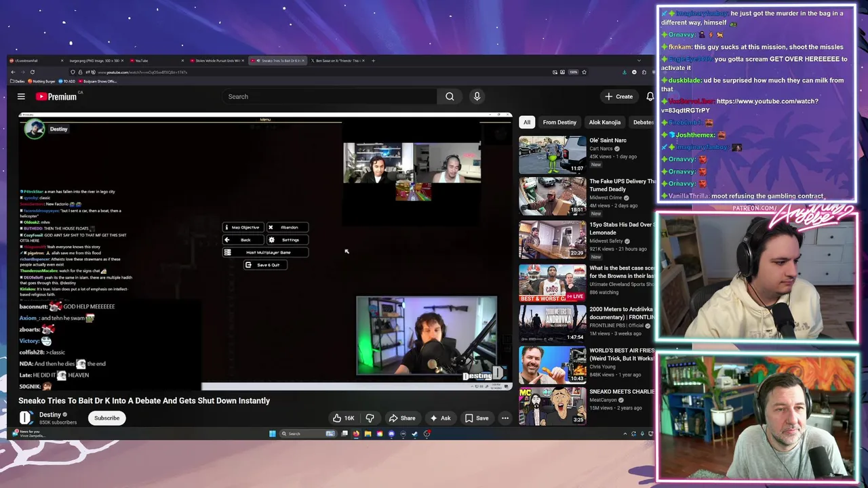Click Midwest Safety channel name
Screen dimensions: 868x488
(x=607, y=241)
